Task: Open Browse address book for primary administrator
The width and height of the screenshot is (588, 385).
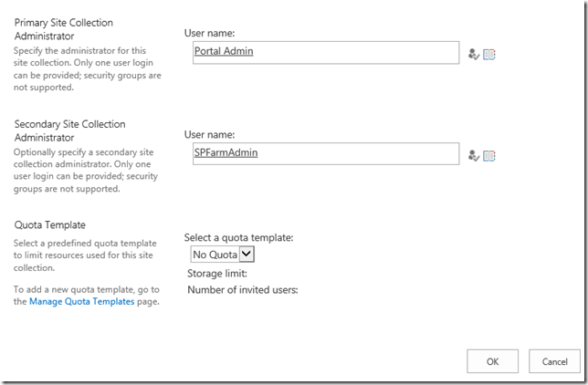Action: [489, 55]
